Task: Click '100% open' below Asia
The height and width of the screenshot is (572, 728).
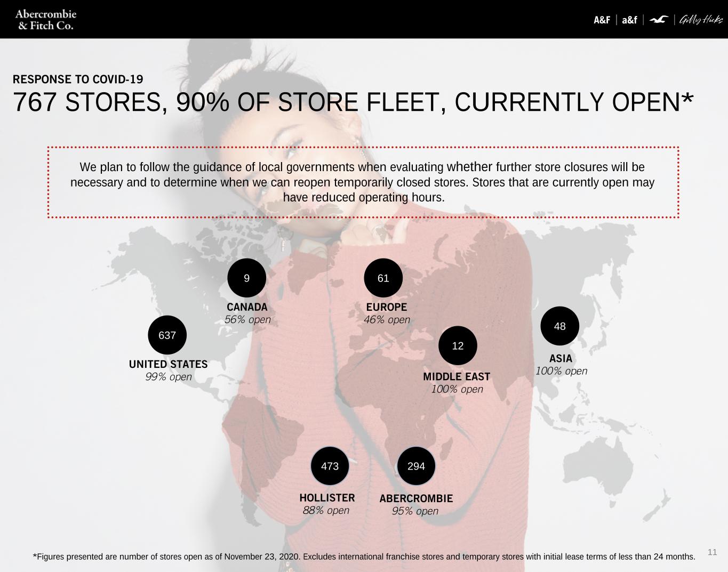Action: (x=562, y=371)
